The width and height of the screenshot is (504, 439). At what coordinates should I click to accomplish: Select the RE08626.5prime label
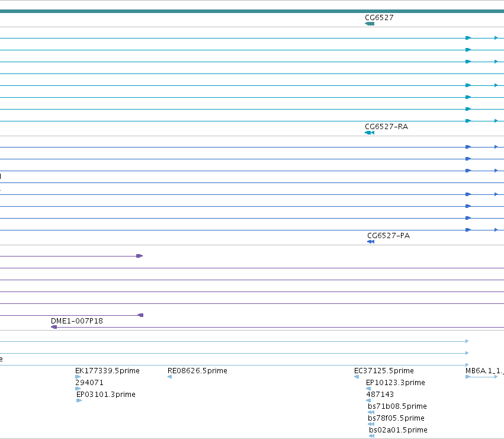point(197,371)
